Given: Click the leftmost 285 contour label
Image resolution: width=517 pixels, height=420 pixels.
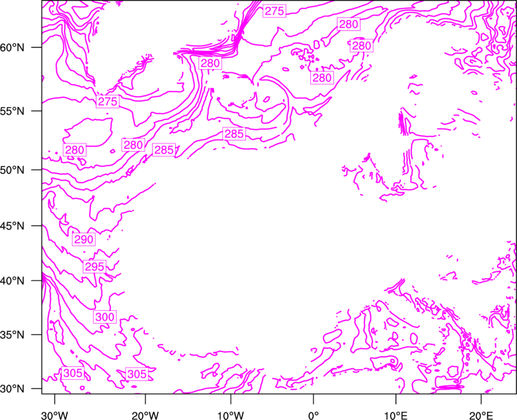Looking at the screenshot, I should click(x=164, y=150).
